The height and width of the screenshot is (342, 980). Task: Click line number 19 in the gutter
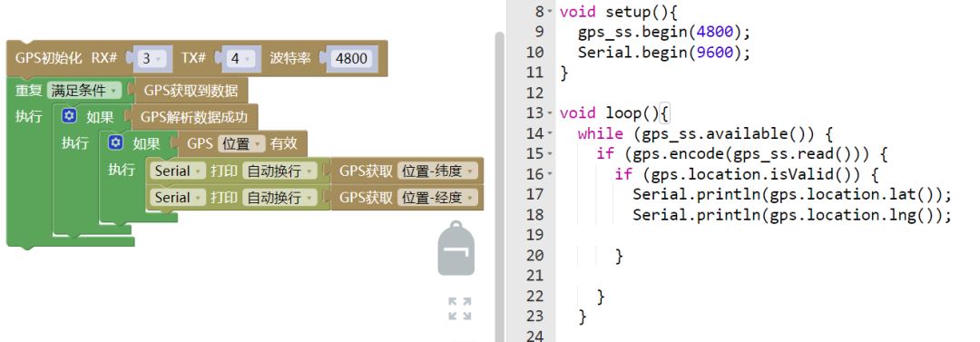pos(535,236)
